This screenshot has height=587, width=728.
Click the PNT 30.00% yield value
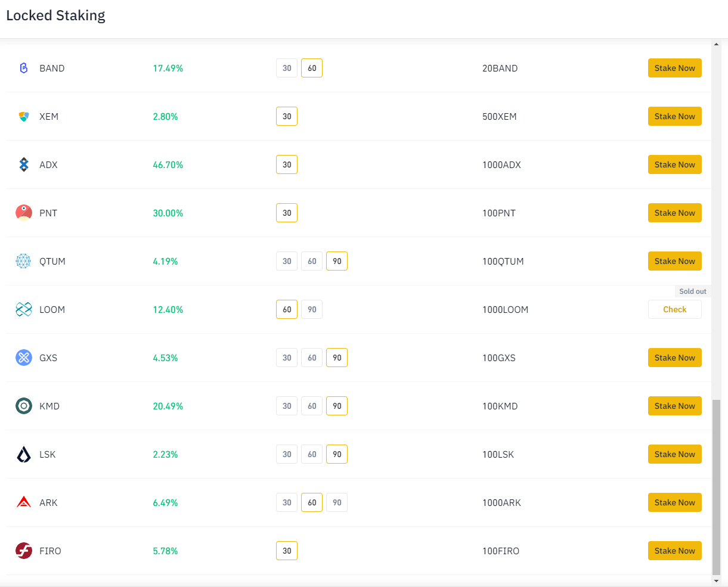pos(168,213)
